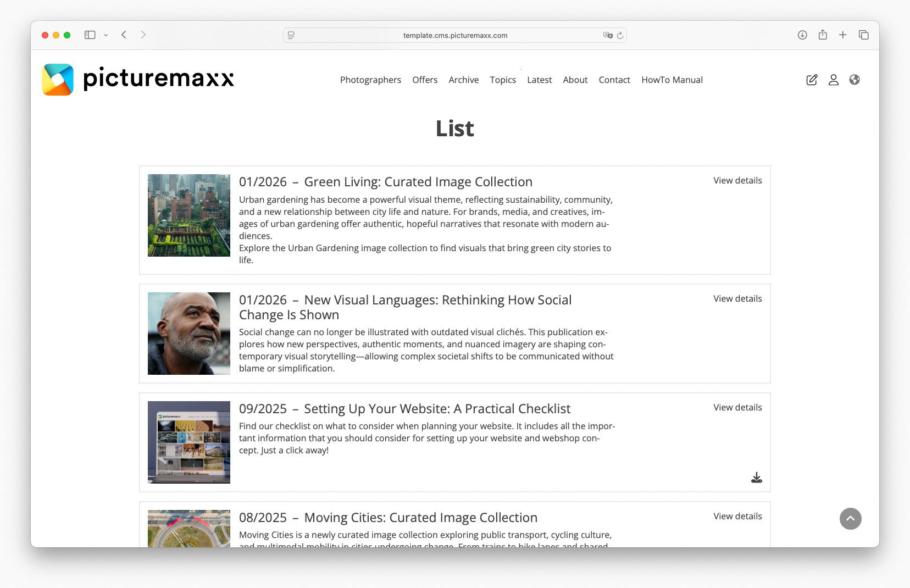Open the globe language selector icon
The width and height of the screenshot is (910, 588).
854,80
